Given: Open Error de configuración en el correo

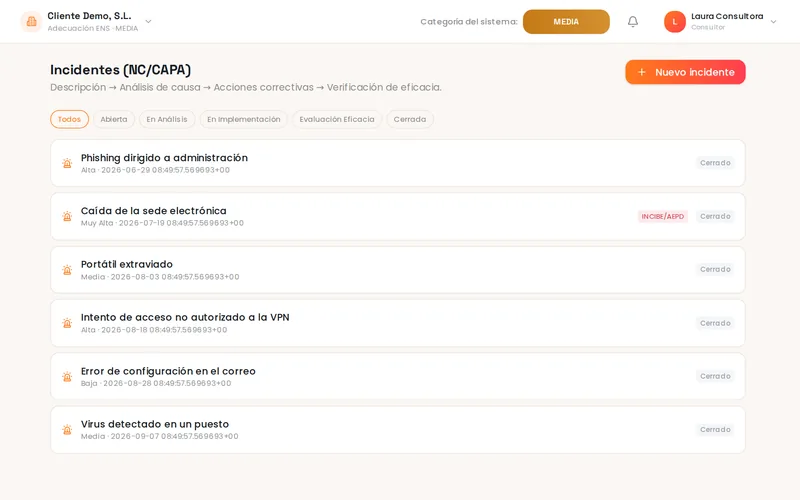Looking at the screenshot, I should click(x=397, y=377).
